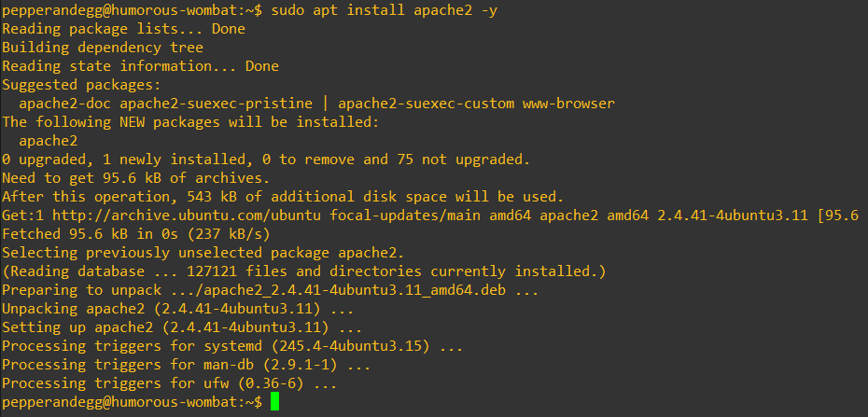Screen dimensions: 868x417
Task: Click the "Need to get 95.6 kB of archives" line
Action: (135, 177)
